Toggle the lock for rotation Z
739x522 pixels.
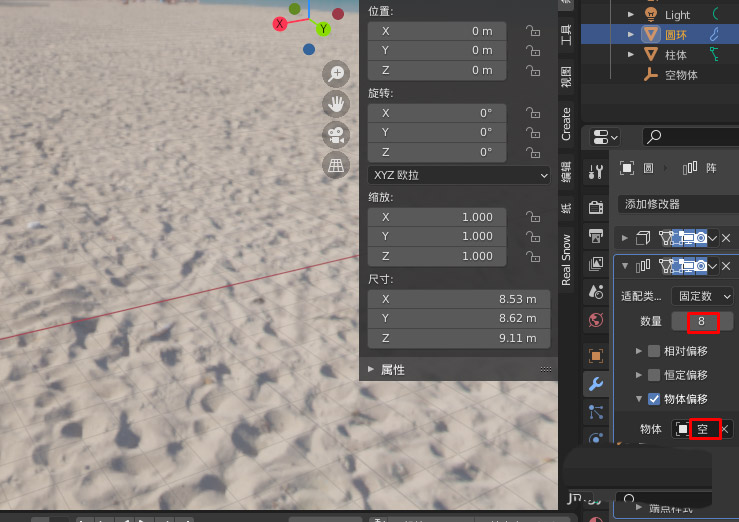[533, 152]
